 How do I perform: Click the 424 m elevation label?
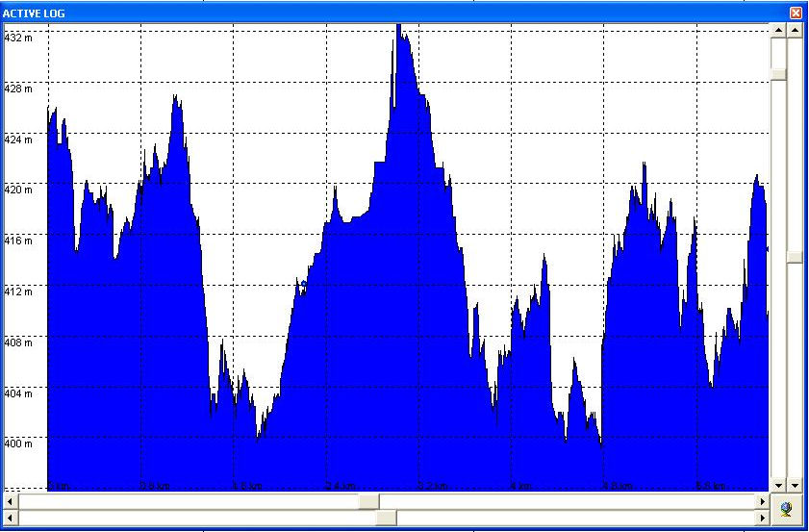click(18, 139)
